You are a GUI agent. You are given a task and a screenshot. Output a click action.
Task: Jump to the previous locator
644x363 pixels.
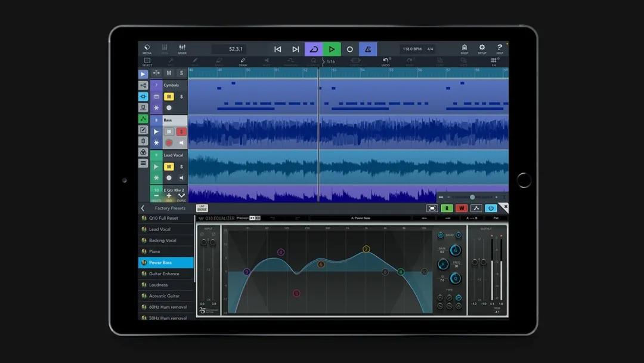(x=278, y=49)
